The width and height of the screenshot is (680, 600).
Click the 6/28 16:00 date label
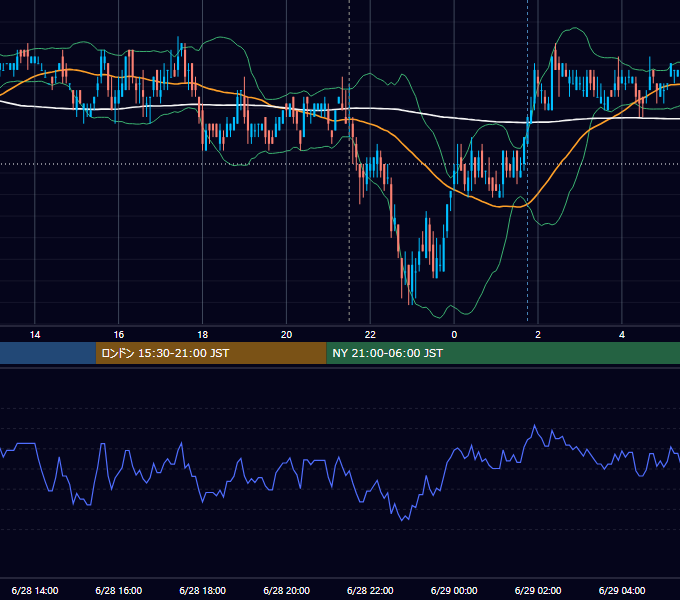coord(118,590)
